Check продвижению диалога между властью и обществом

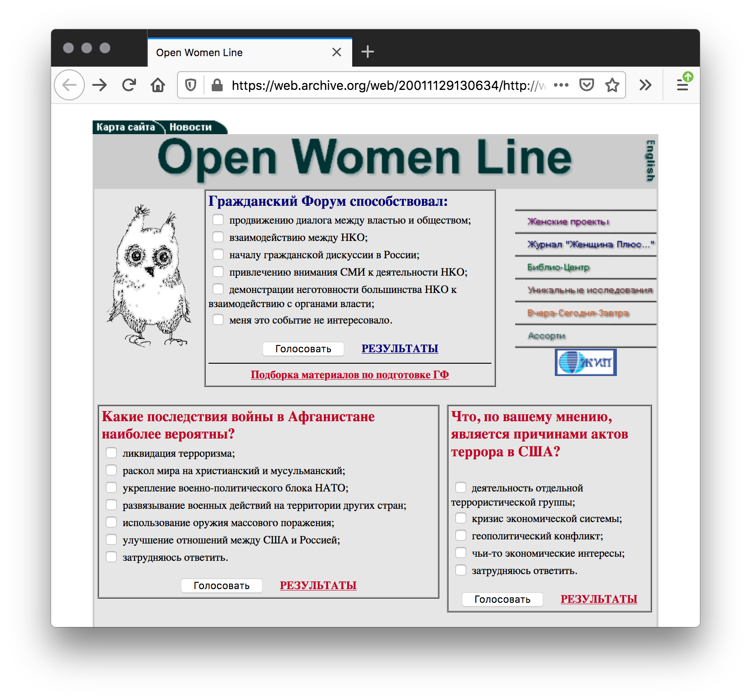[218, 220]
